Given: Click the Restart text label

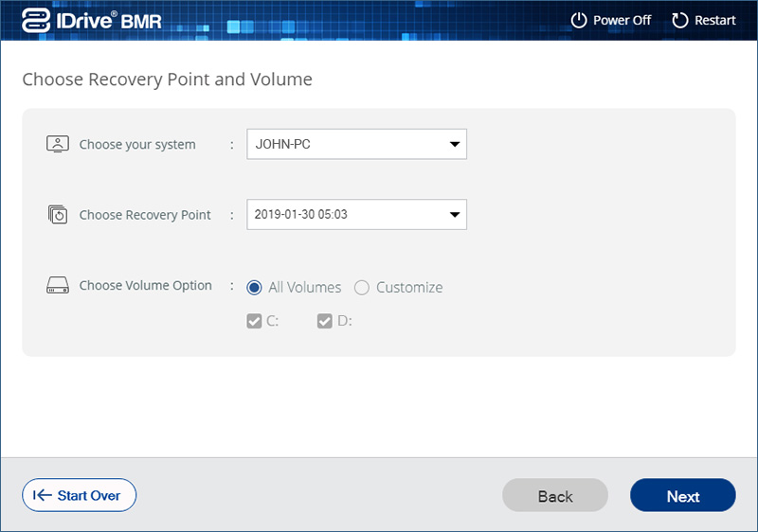Looking at the screenshot, I should pos(715,20).
